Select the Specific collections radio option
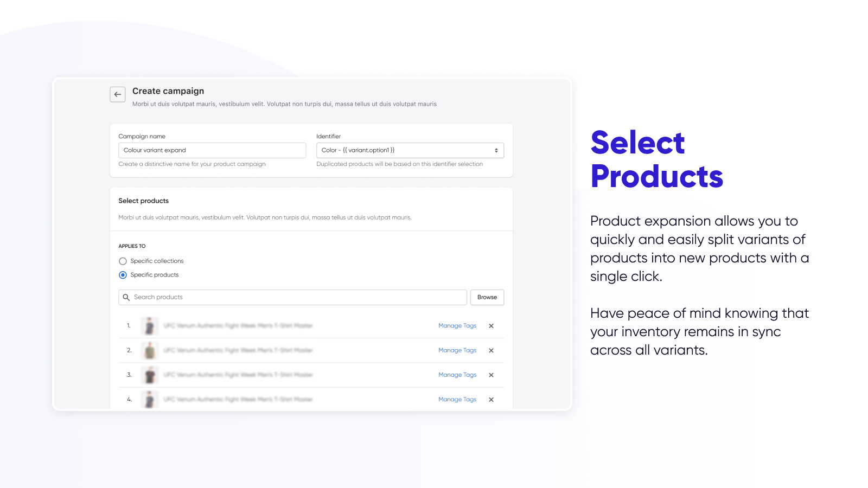This screenshot has width=868, height=488. pyautogui.click(x=123, y=261)
